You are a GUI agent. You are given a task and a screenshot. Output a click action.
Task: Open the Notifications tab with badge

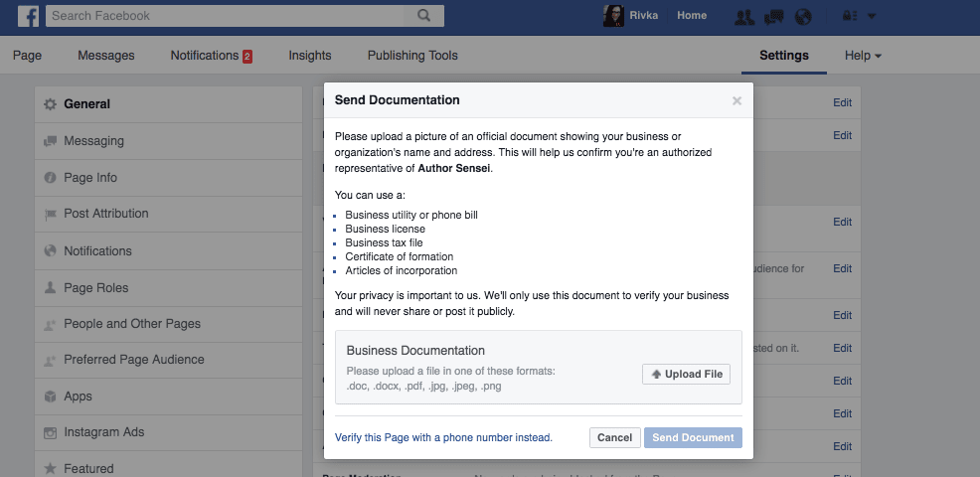click(x=212, y=56)
